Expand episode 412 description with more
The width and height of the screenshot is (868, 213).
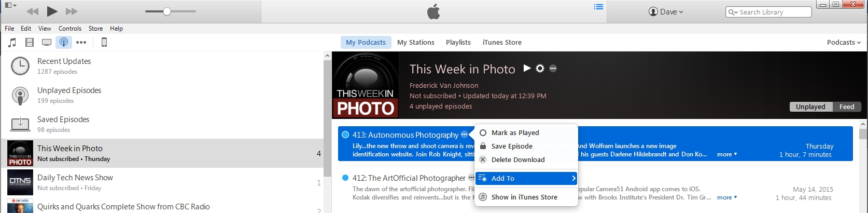726,197
